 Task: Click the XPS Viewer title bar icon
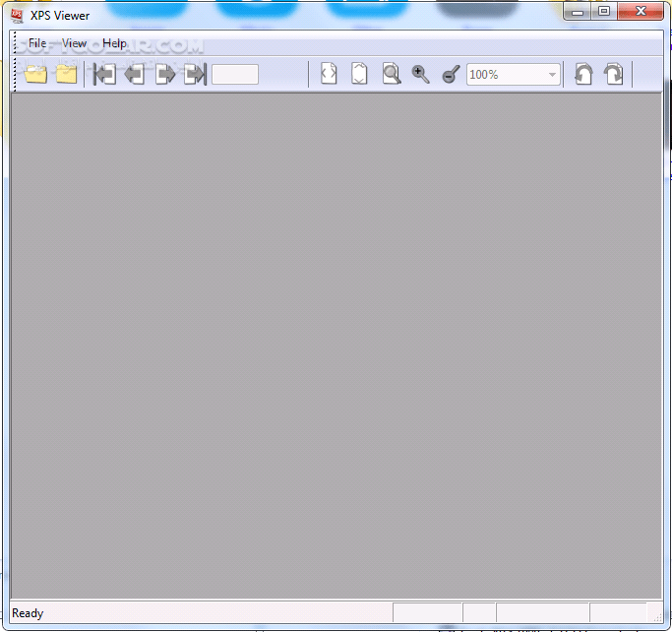pyautogui.click(x=17, y=15)
